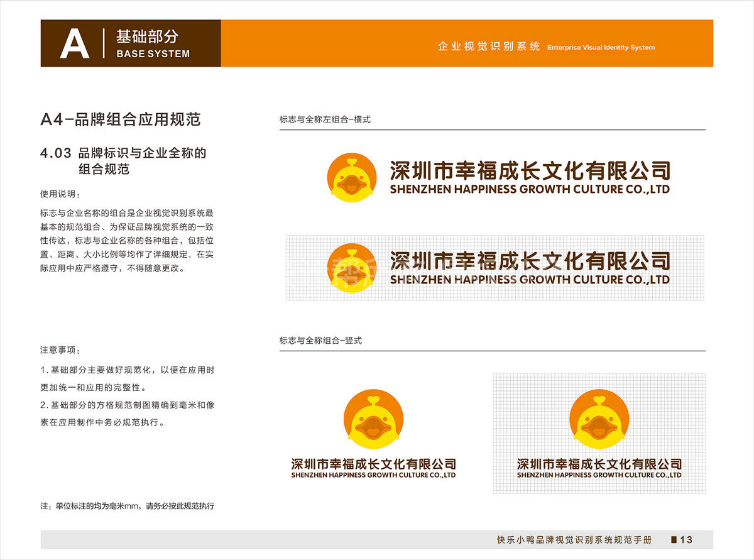This screenshot has height=560, width=754.
Task: Click the Chinese company name in plain horizontal lockup
Action: tap(530, 170)
